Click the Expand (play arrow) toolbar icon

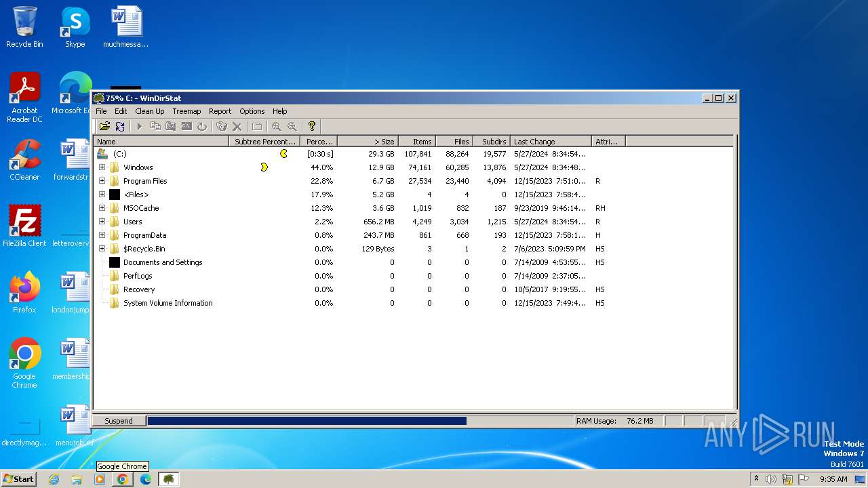tap(140, 126)
